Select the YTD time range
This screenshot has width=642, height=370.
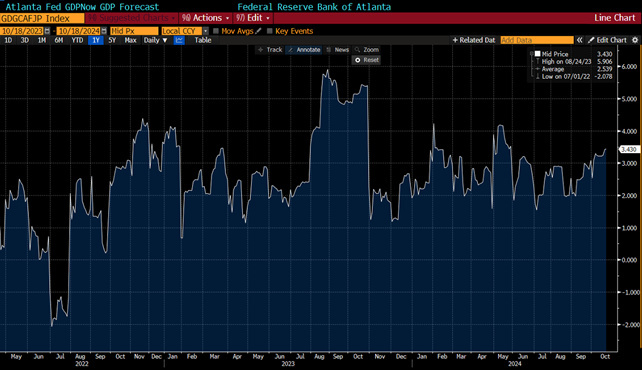(x=77, y=40)
